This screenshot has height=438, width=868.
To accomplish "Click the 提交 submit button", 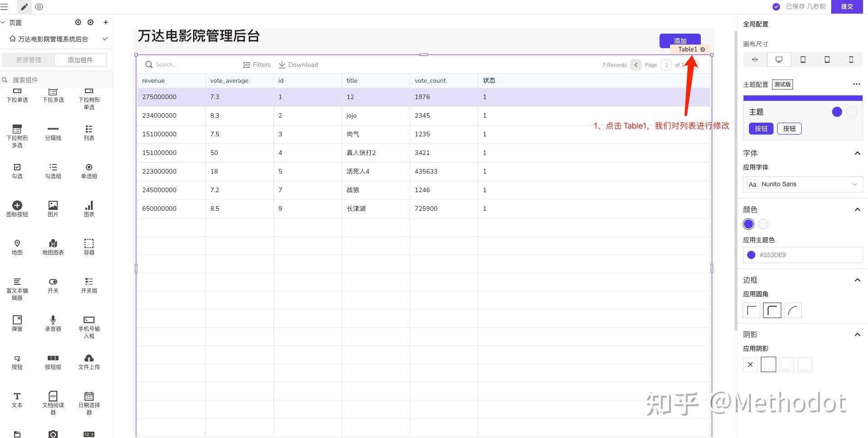I will coord(847,6).
